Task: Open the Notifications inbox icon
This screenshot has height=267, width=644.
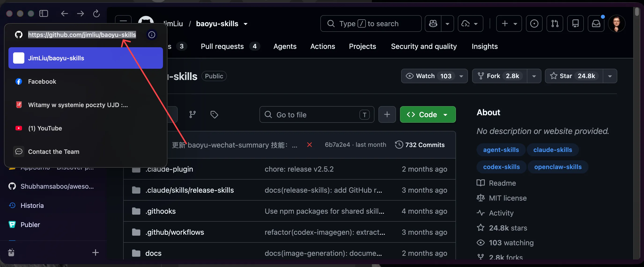Action: 596,24
